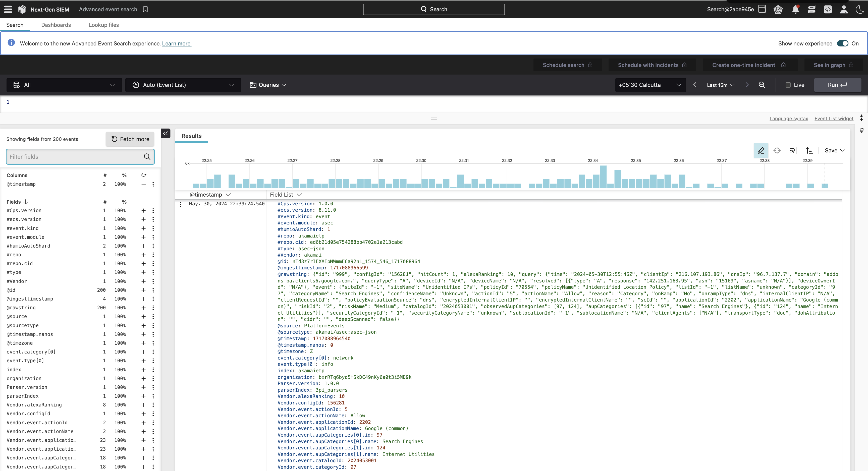Switch to the Dashboards tab
Screen dimensions: 868x471
[56, 25]
